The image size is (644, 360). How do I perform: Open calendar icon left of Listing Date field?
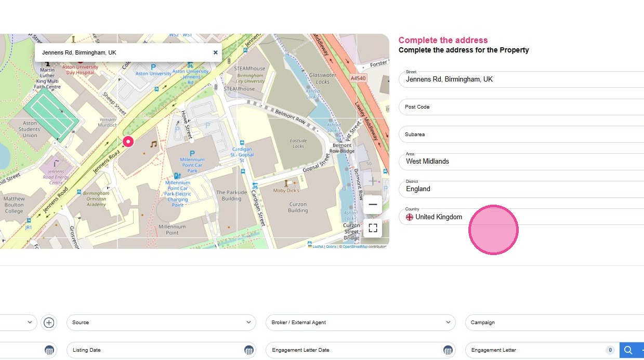coord(49,350)
